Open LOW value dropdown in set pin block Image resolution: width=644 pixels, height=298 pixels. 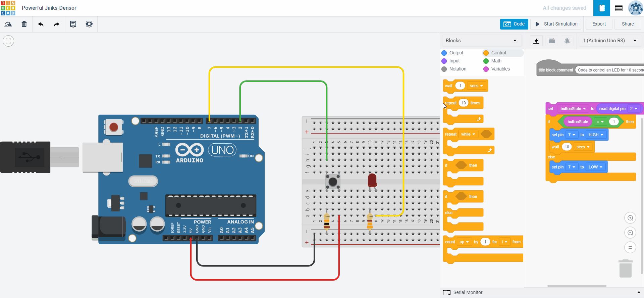point(595,167)
